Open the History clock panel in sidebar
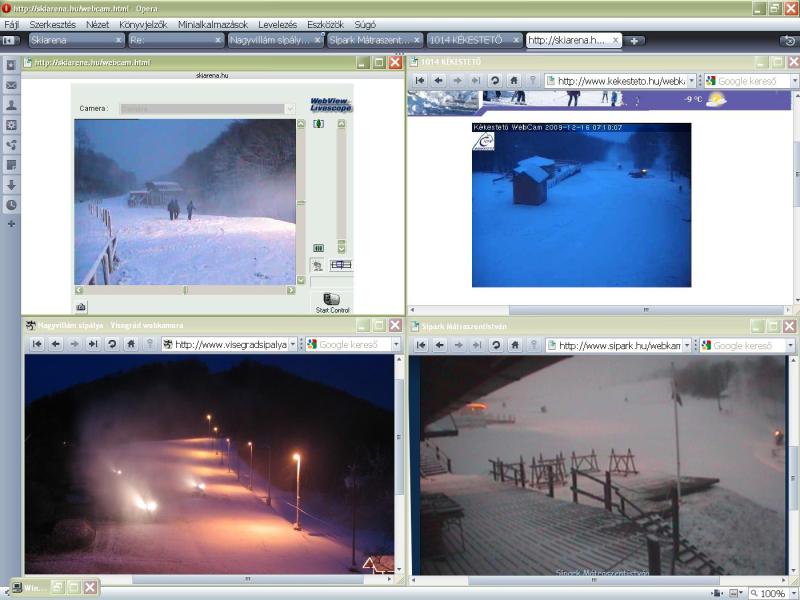 pos(11,204)
